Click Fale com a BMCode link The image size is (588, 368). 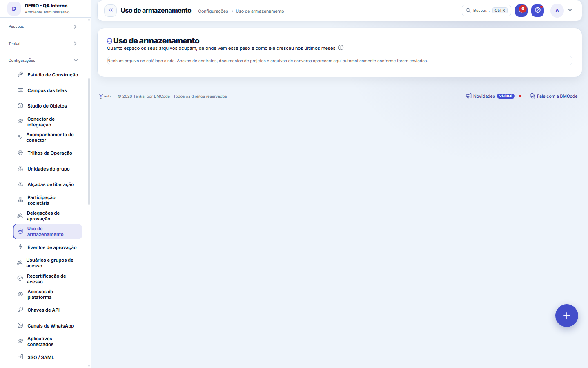pos(554,96)
